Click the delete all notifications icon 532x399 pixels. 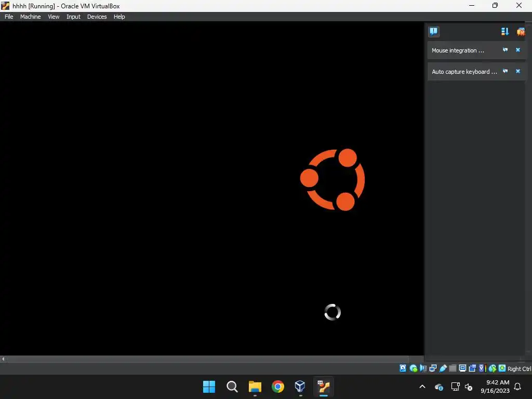521,32
